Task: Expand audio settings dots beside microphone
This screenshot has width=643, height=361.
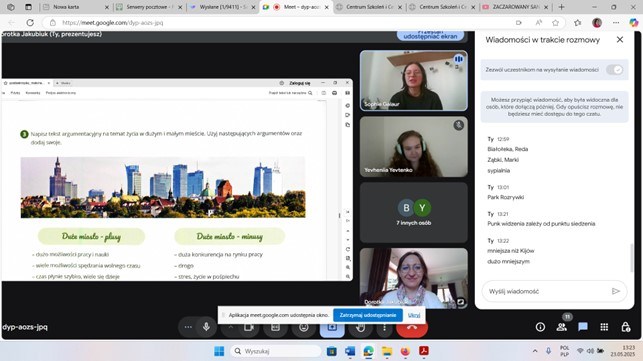Action: pos(188,327)
